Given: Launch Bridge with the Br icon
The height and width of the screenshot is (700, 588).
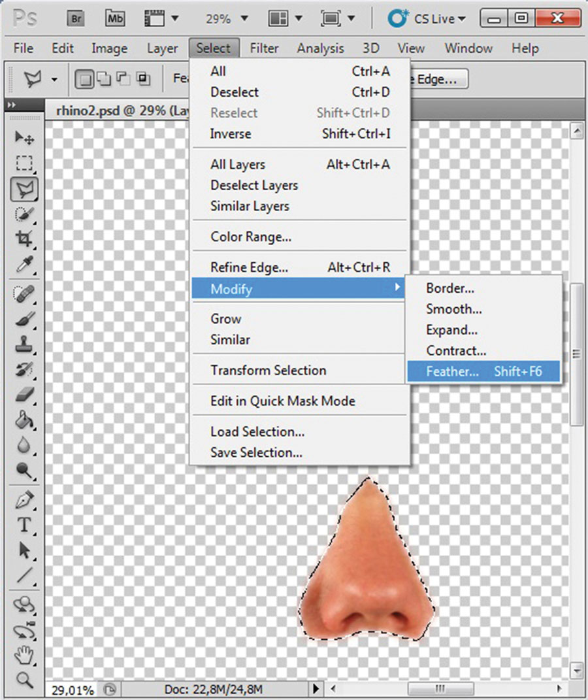Looking at the screenshot, I should tap(78, 19).
